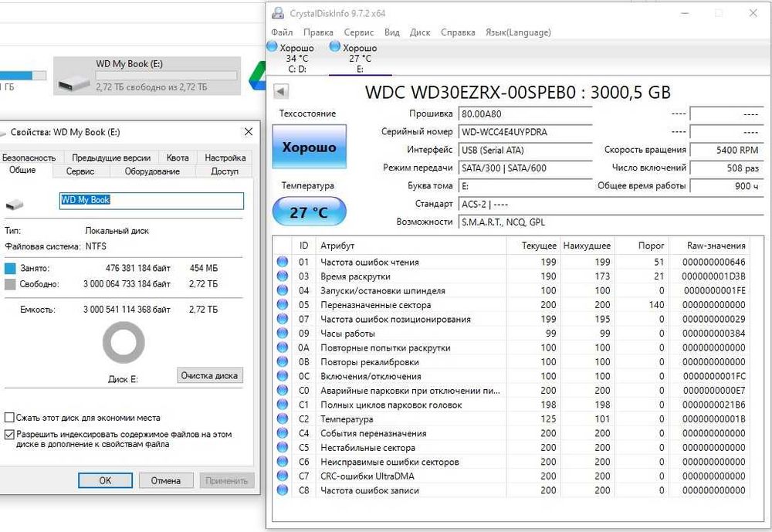Click the Хорошо health status button
The height and width of the screenshot is (532, 772).
pyautogui.click(x=310, y=147)
